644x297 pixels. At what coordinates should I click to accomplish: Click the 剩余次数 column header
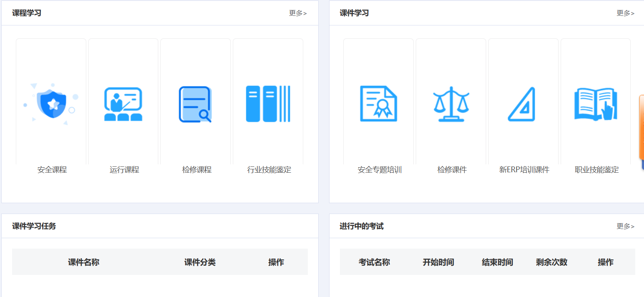point(552,262)
